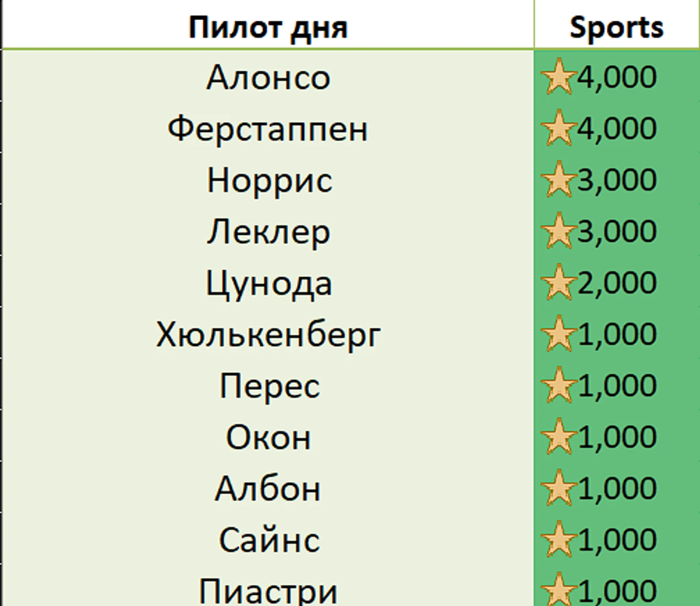
Task: Click the star icon in Ферстаппен's row
Action: [558, 128]
